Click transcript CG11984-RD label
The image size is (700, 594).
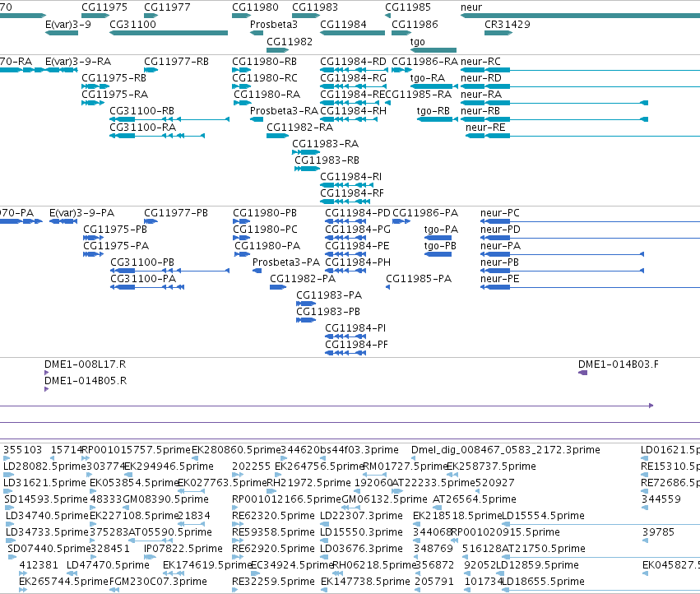tap(353, 61)
